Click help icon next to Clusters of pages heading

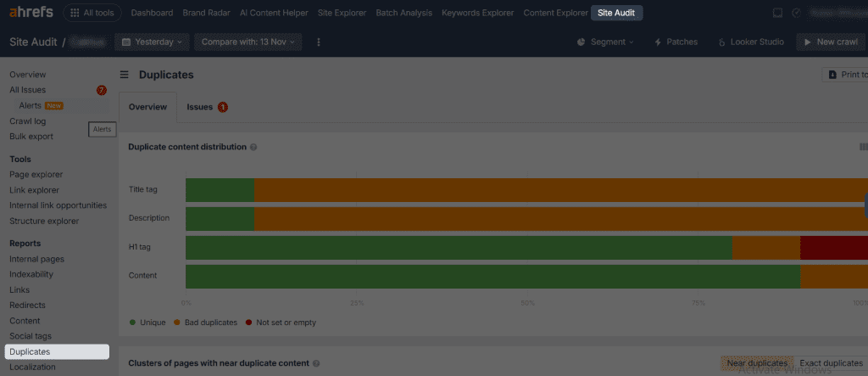tap(316, 363)
